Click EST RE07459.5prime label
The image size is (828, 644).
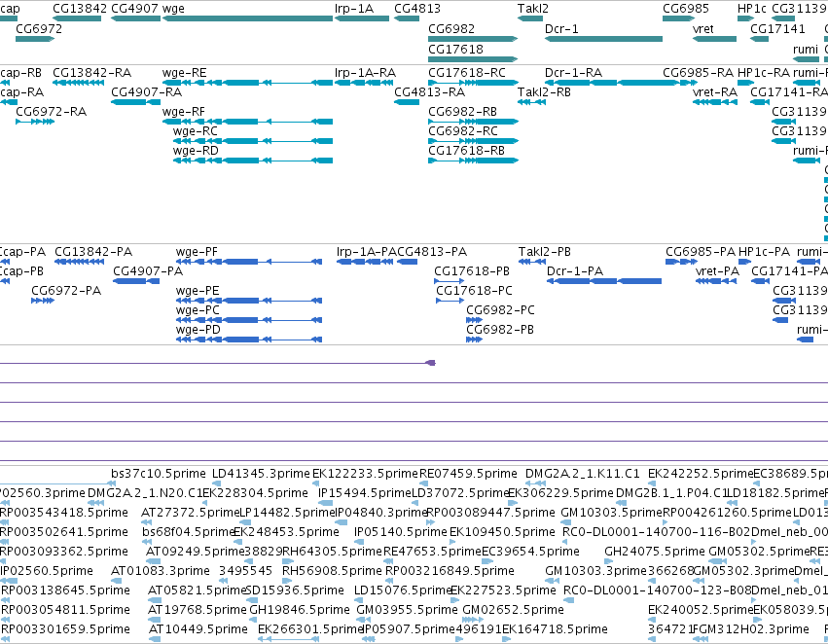(468, 474)
